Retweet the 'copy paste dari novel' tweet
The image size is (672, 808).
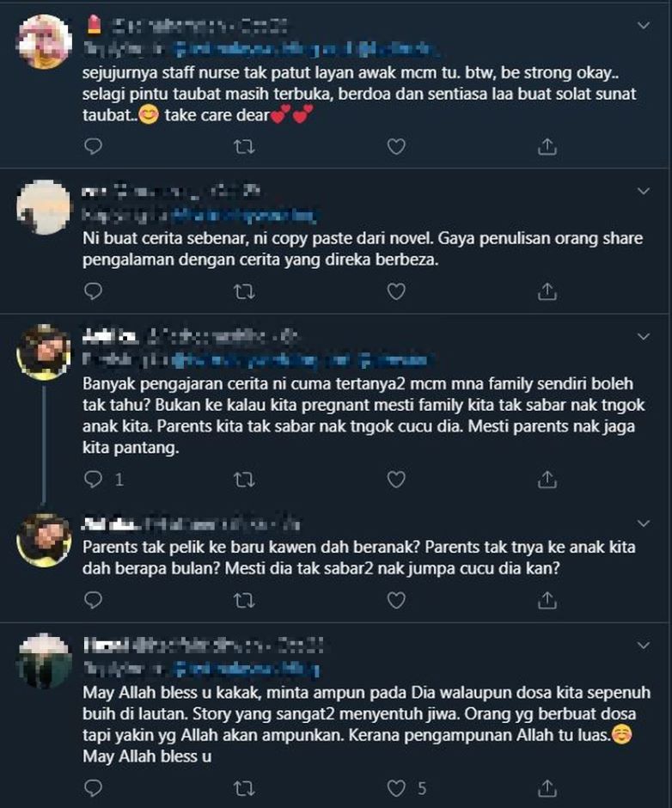245,292
